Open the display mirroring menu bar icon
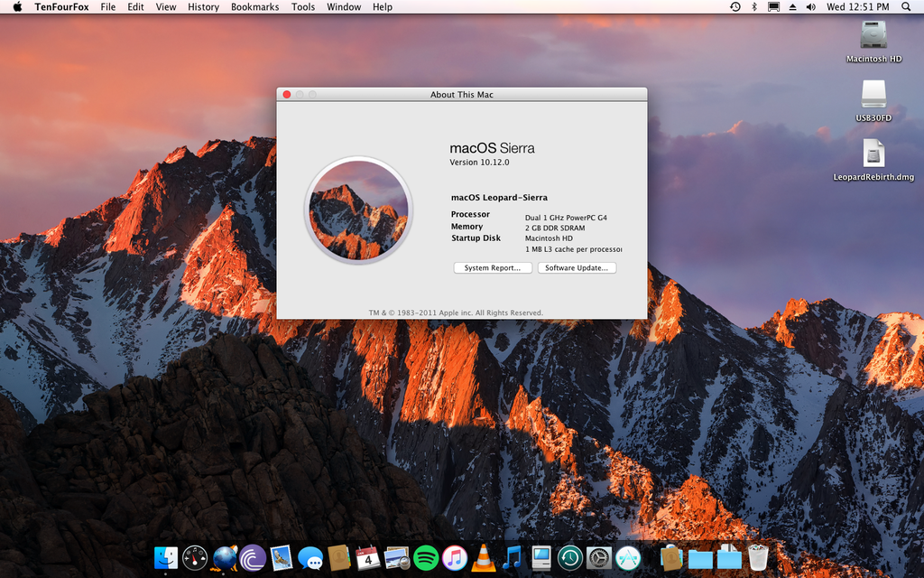 (773, 7)
